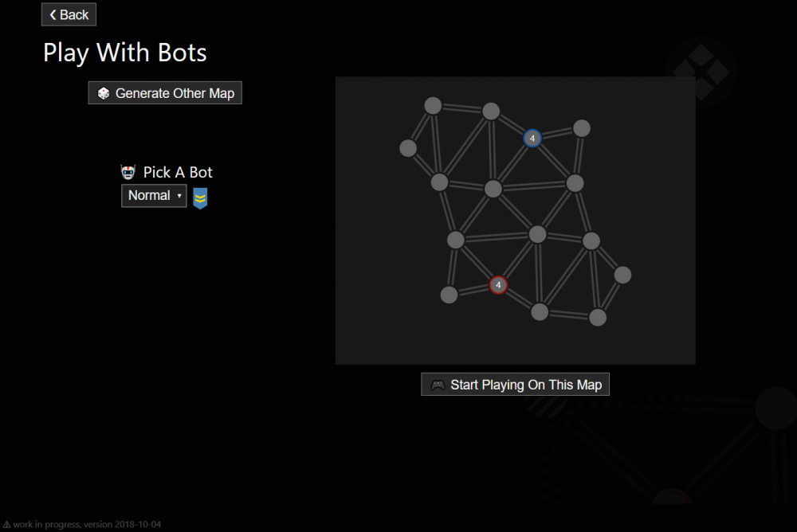Select the red-ringed node labeled 4
The height and width of the screenshot is (532, 797).
pos(498,285)
